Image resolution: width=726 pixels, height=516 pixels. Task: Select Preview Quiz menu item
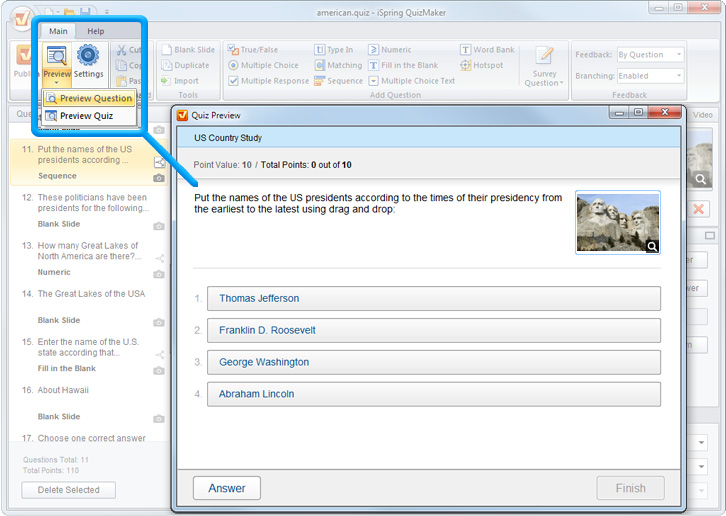(x=86, y=116)
